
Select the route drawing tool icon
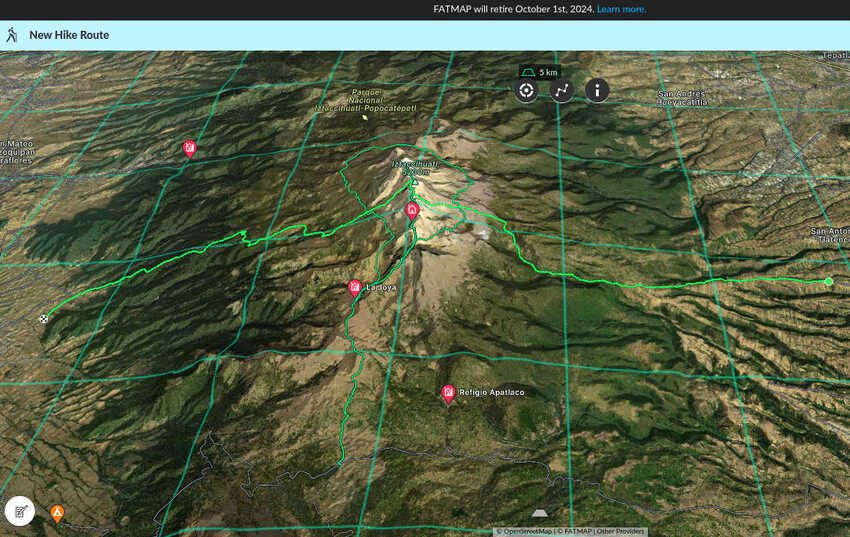click(x=562, y=90)
